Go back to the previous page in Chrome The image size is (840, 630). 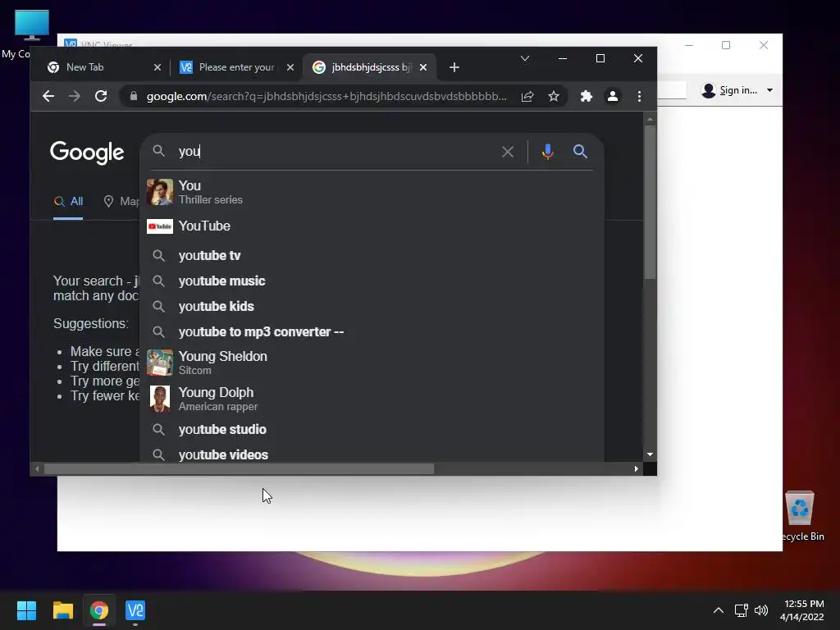coord(48,97)
